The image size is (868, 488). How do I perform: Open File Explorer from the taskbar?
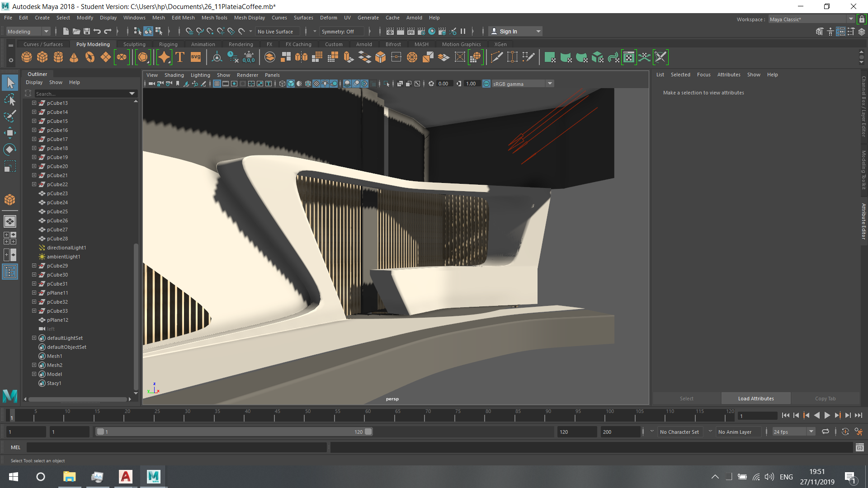point(69,477)
